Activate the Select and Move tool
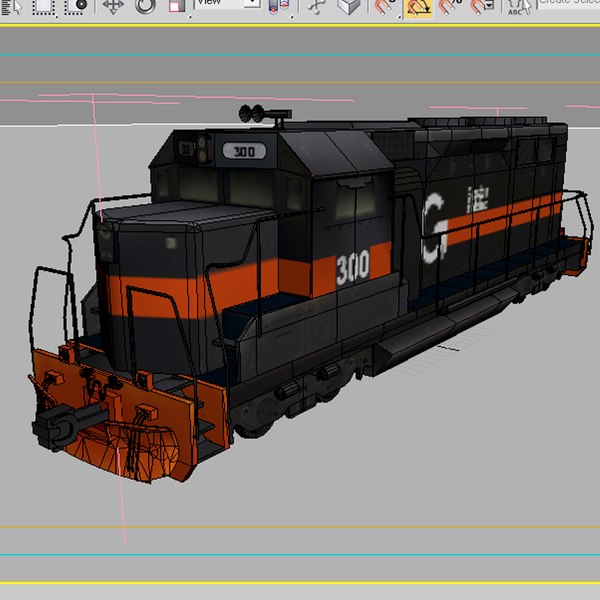Image resolution: width=600 pixels, height=600 pixels. pyautogui.click(x=113, y=6)
